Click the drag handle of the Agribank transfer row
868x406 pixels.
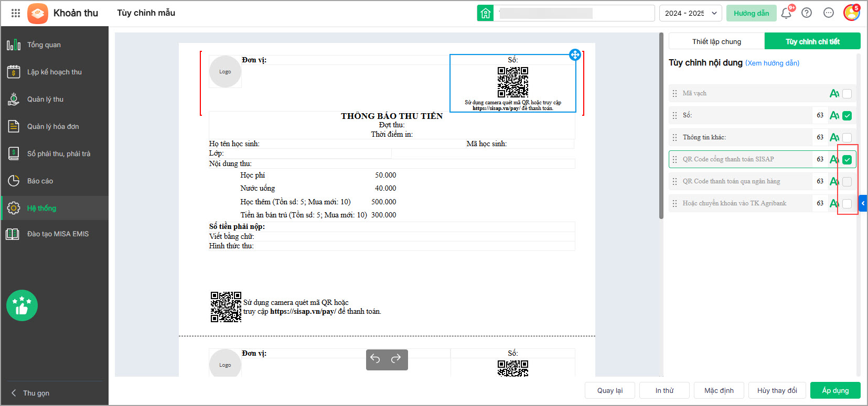coord(674,203)
